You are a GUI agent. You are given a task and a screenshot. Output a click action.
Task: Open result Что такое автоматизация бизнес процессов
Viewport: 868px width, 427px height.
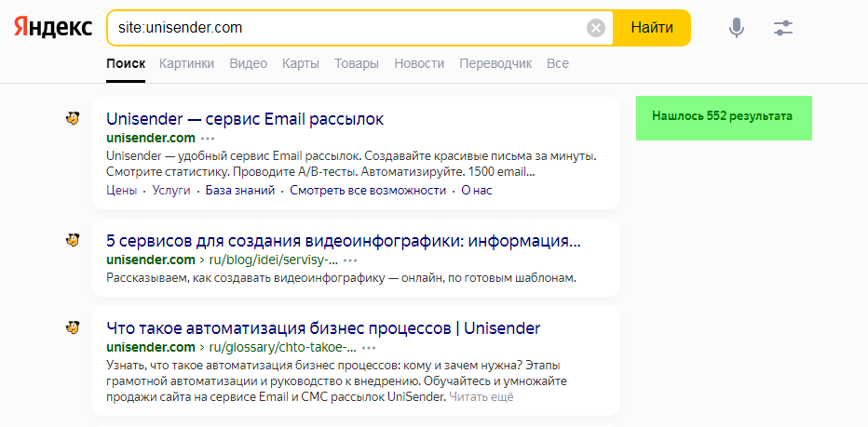pos(323,328)
